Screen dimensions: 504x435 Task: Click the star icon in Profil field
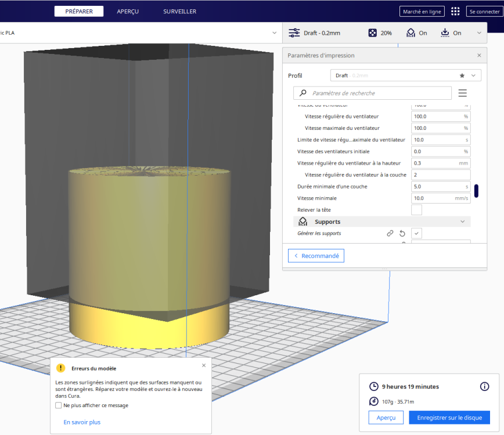(462, 75)
